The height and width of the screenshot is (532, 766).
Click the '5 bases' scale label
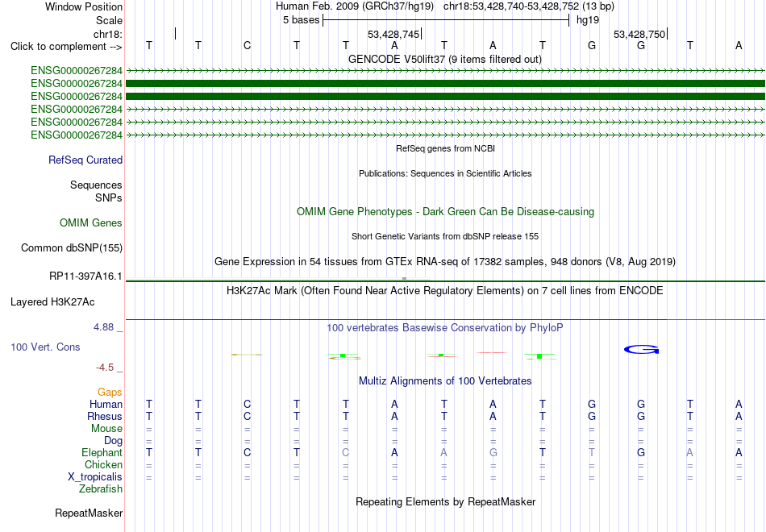[301, 20]
